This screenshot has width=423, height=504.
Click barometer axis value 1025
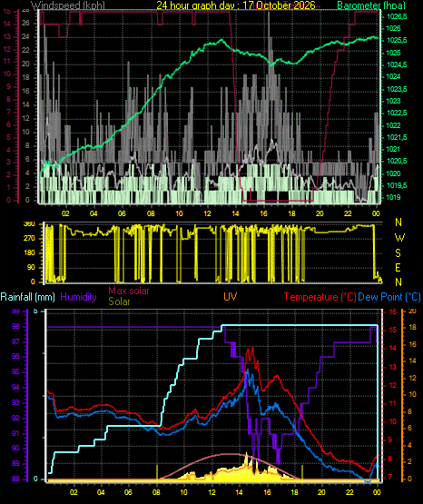(393, 53)
